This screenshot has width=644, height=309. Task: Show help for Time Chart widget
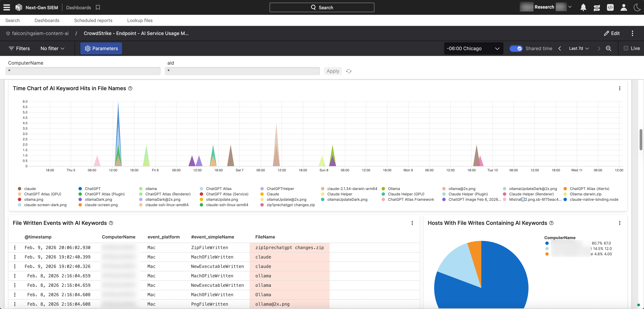pyautogui.click(x=130, y=88)
